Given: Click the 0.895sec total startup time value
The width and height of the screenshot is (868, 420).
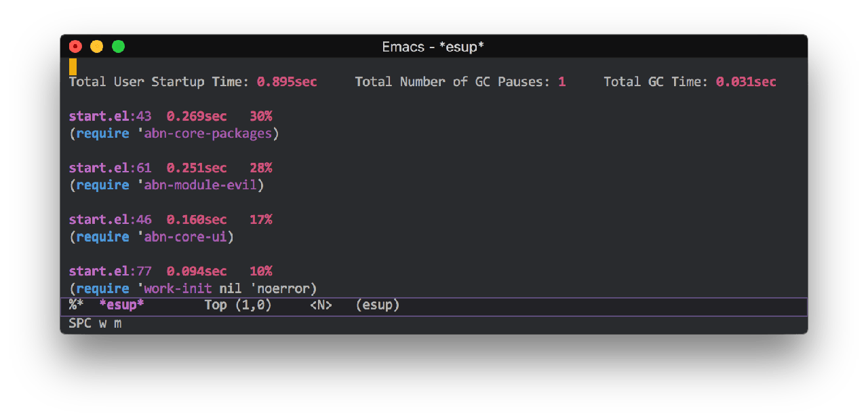Looking at the screenshot, I should (x=287, y=82).
